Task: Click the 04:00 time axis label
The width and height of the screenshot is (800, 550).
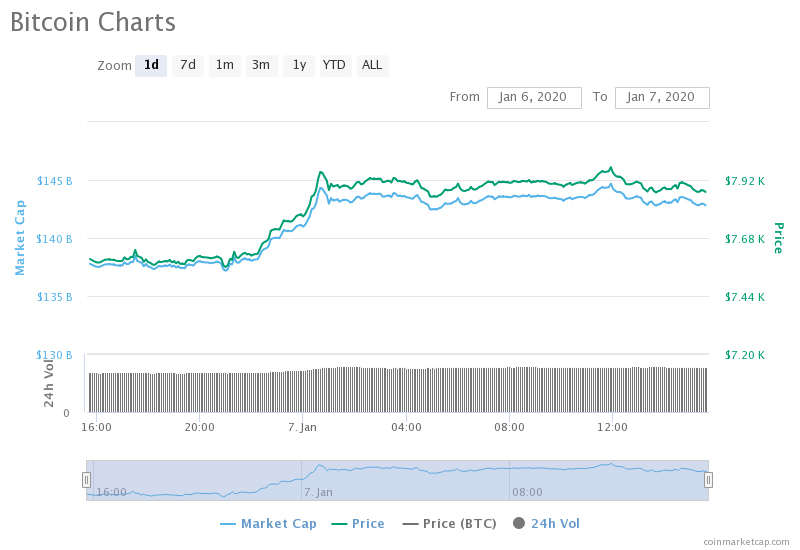Action: coord(406,428)
